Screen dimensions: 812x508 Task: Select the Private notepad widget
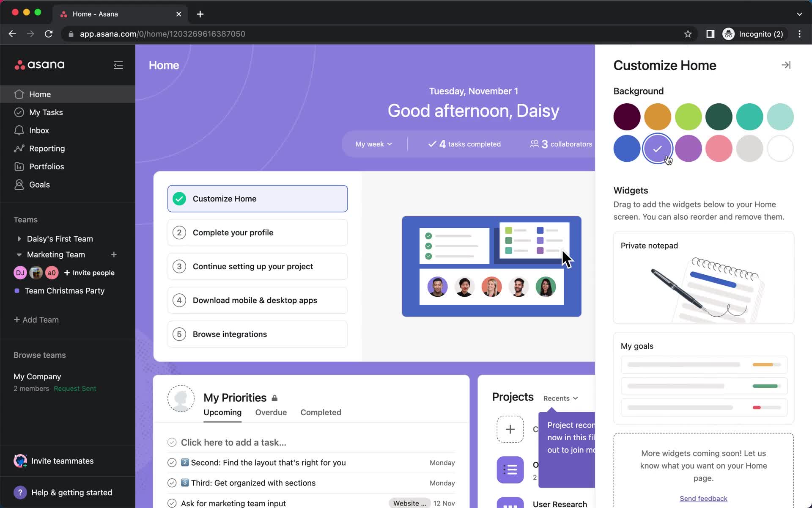click(703, 278)
